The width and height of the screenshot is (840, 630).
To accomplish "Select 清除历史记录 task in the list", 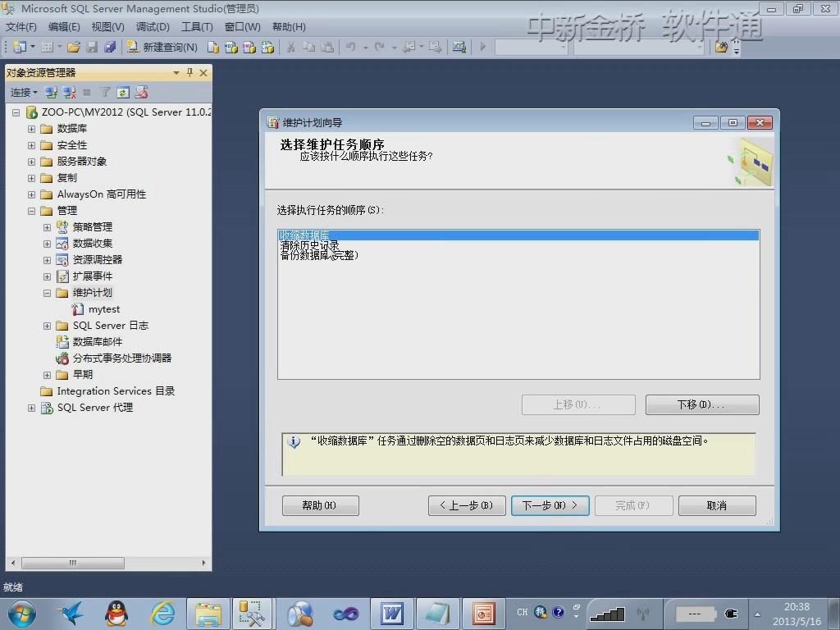I will point(309,245).
